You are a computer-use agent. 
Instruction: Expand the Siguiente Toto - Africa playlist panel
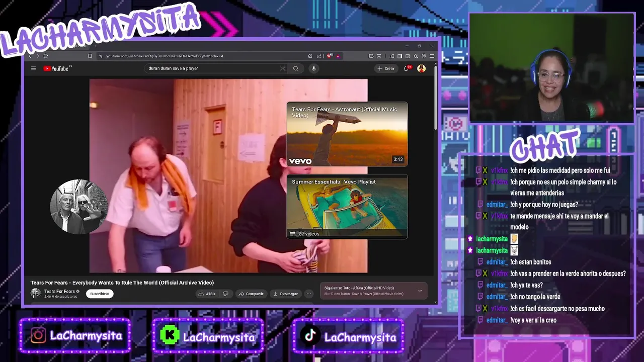click(x=420, y=291)
